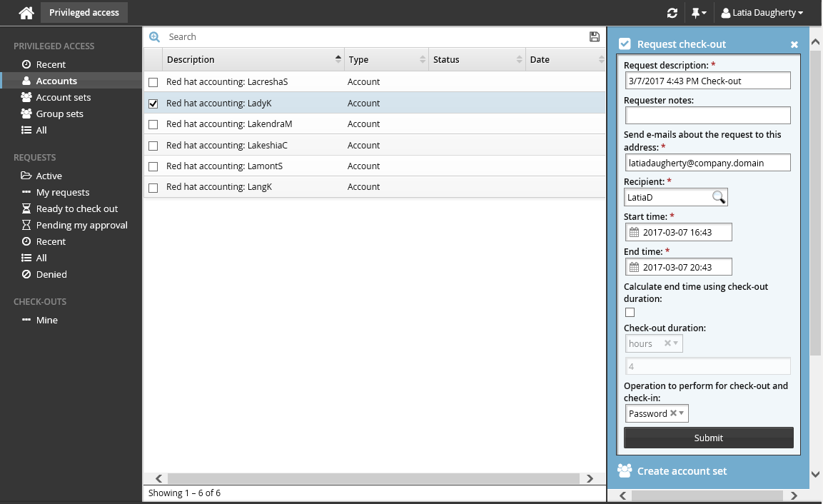Click the refresh icon in header
The height and width of the screenshot is (504, 823).
coord(672,13)
